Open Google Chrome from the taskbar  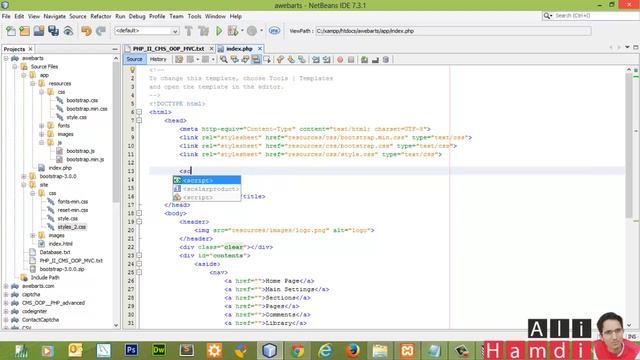click(298, 350)
